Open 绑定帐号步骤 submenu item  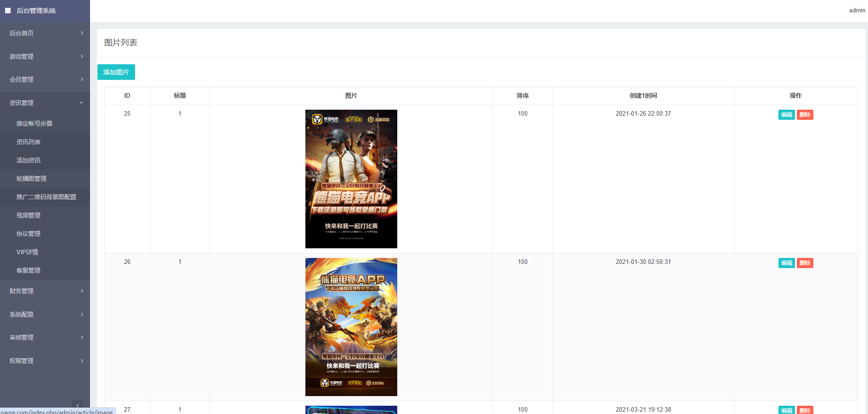(34, 123)
